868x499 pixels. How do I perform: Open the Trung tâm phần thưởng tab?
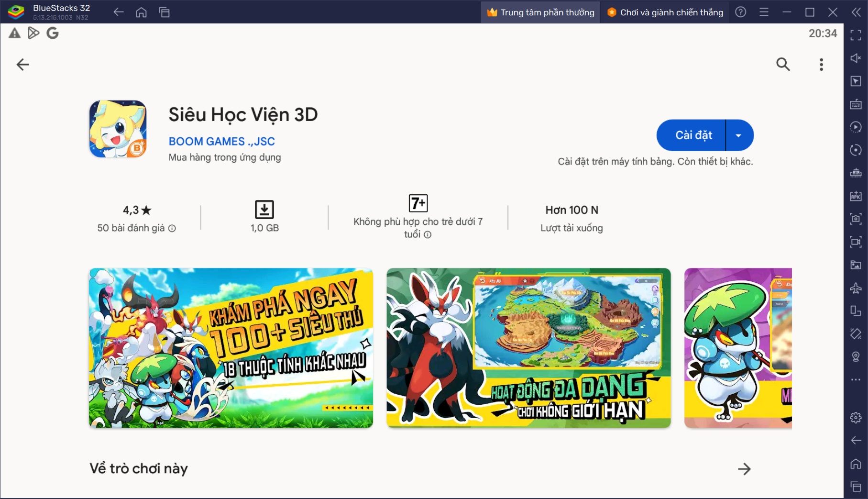(x=540, y=12)
